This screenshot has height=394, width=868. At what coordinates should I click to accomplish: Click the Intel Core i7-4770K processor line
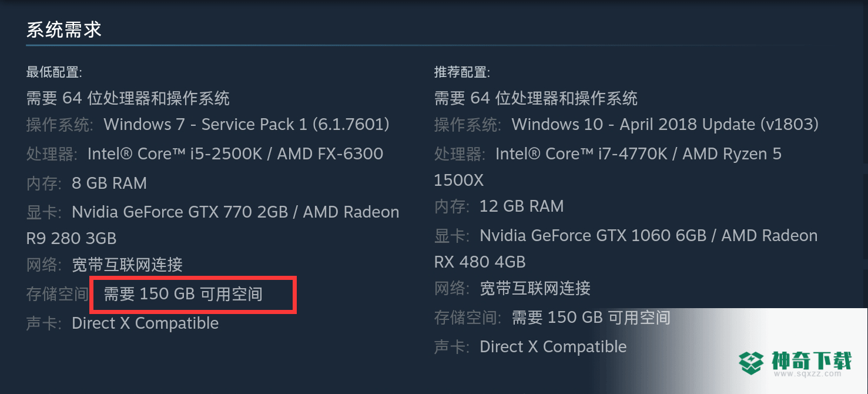tap(608, 166)
